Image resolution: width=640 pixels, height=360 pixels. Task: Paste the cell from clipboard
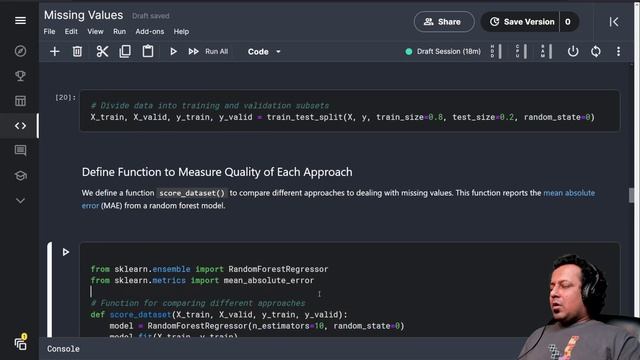pyautogui.click(x=148, y=51)
